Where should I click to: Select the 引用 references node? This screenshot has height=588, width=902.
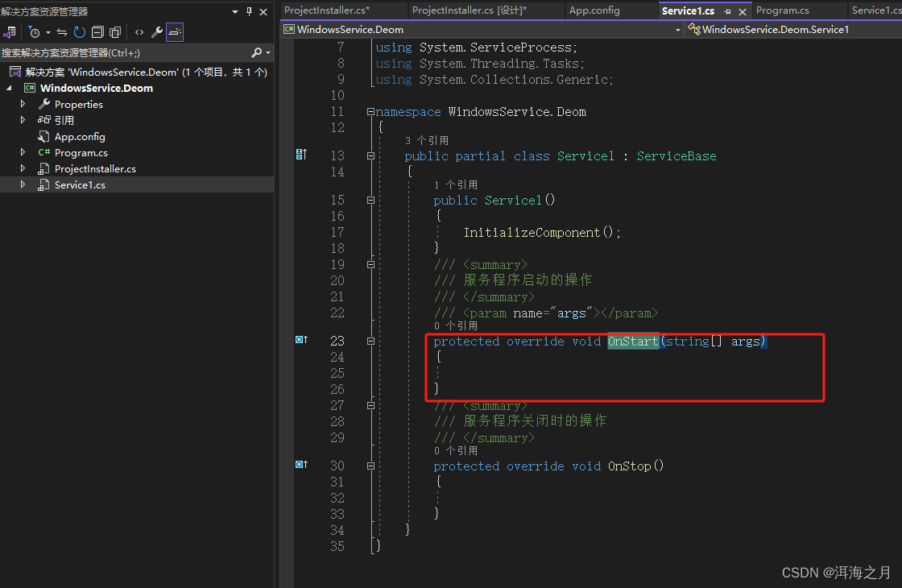tap(64, 120)
